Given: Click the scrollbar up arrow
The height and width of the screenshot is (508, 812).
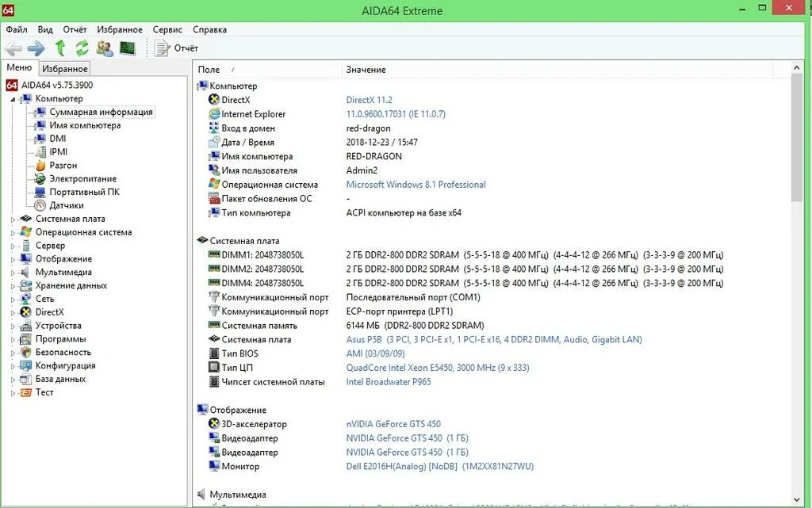Looking at the screenshot, I should point(796,68).
